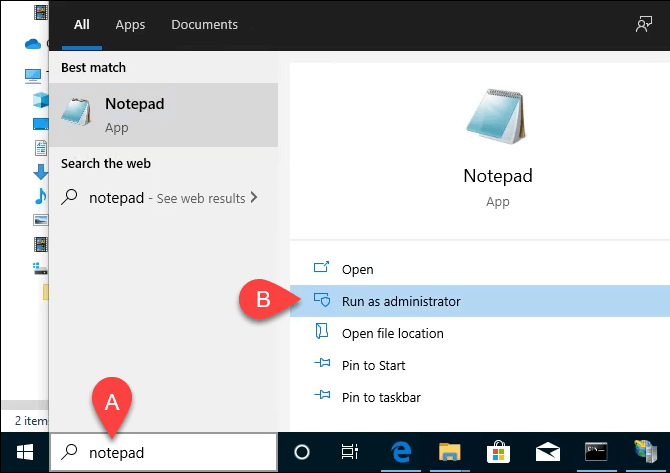This screenshot has width=670, height=473.
Task: Select Open file location
Action: [392, 333]
